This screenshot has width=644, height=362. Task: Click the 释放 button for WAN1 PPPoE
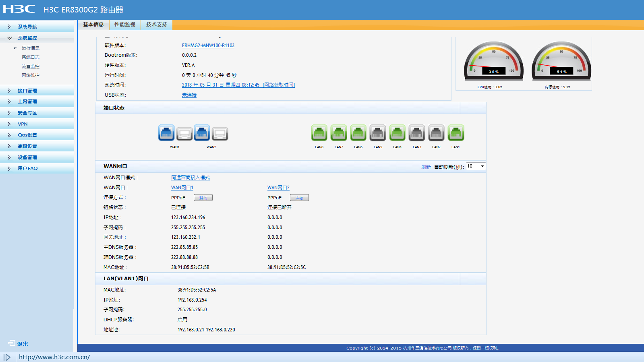click(203, 198)
